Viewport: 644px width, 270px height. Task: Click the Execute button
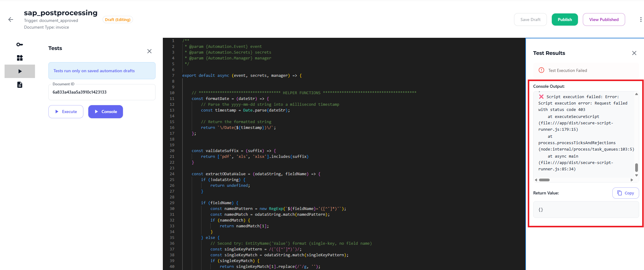point(66,112)
